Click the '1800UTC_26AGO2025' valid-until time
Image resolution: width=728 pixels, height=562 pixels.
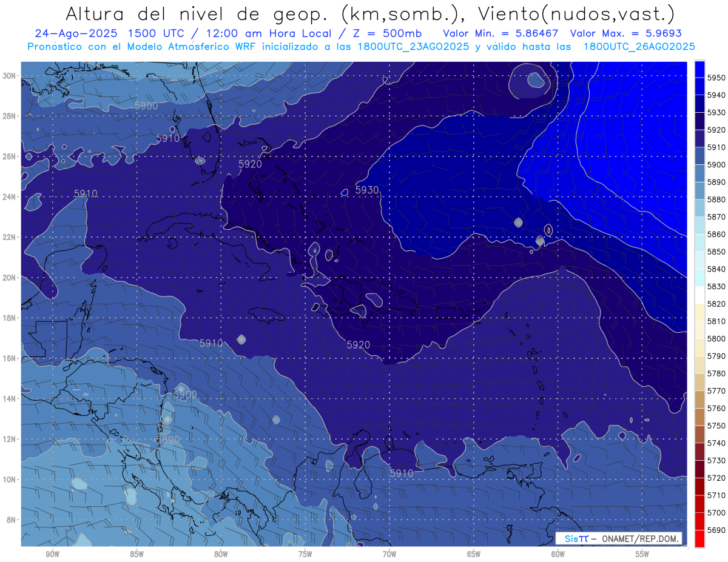[x=639, y=47]
